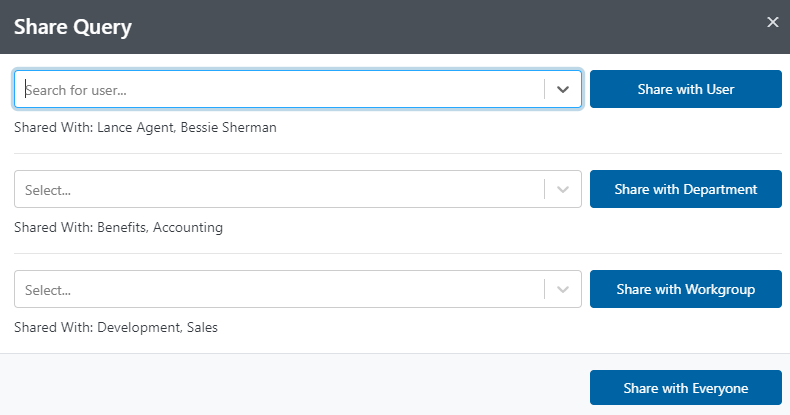Viewport: 790px width, 415px height.
Task: Click 'Shared With:' label under workgroup select
Action: point(53,327)
